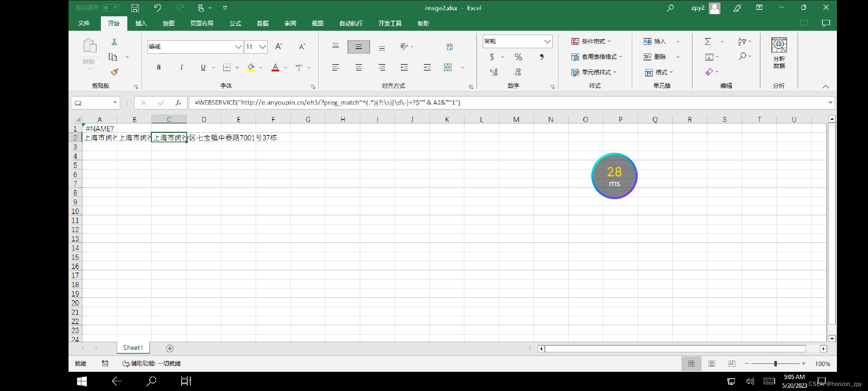Decrease the indent level
The width and height of the screenshot is (868, 391).
click(x=404, y=67)
